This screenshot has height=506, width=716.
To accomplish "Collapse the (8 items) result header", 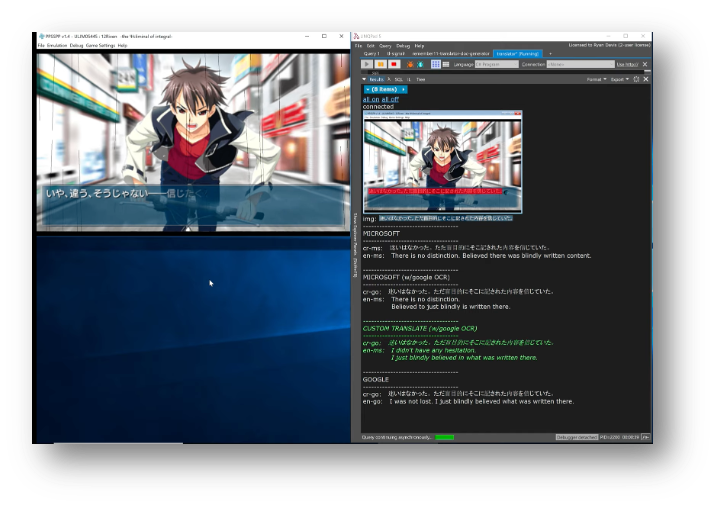I will (368, 90).
